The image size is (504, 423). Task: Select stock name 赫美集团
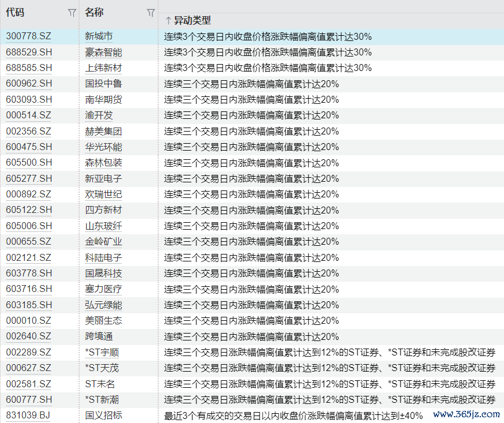click(103, 131)
